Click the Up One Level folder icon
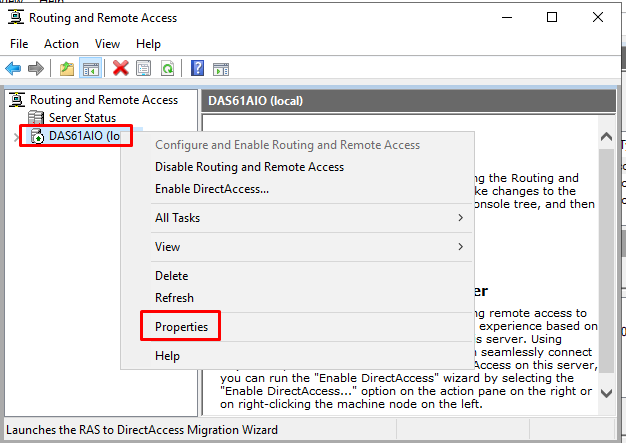This screenshot has height=443, width=626. (x=67, y=69)
